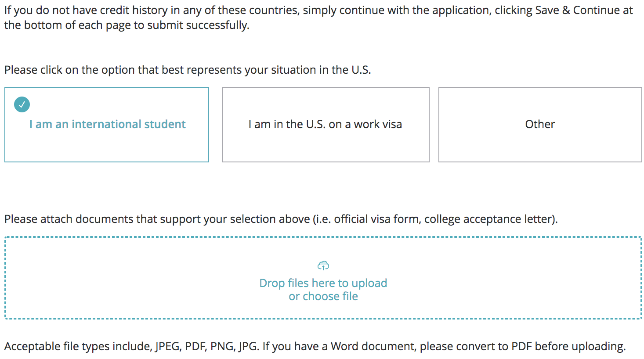Viewport: 644px width, 359px height.
Task: Select the "Other" situation option
Action: coord(540,125)
